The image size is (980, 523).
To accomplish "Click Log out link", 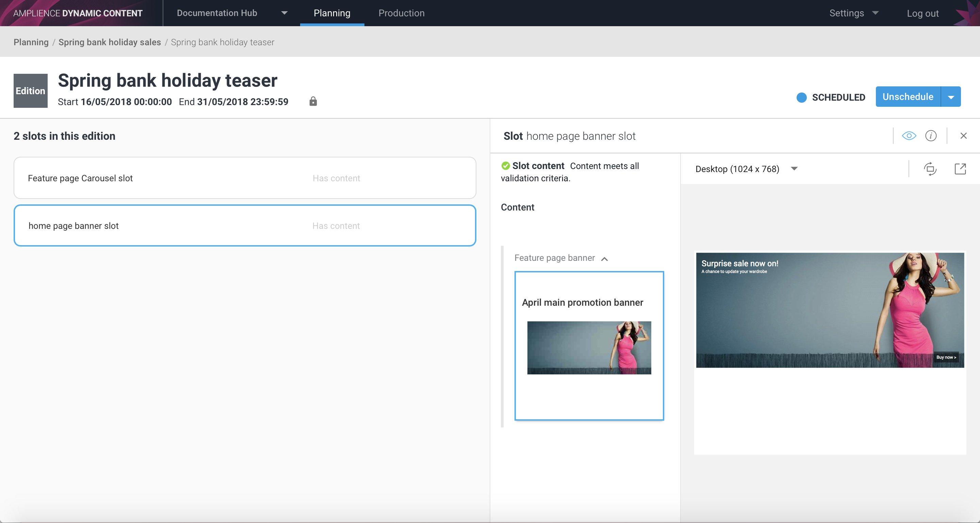I will point(922,13).
